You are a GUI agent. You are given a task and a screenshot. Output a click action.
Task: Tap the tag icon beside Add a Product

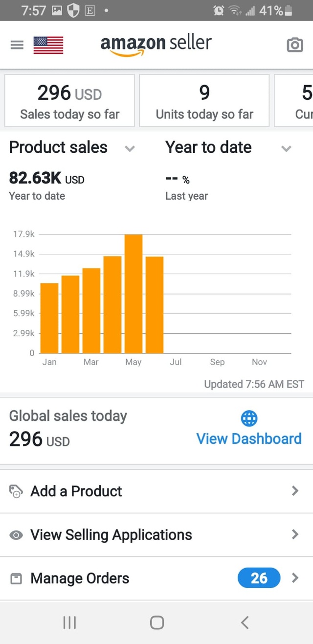tap(16, 491)
